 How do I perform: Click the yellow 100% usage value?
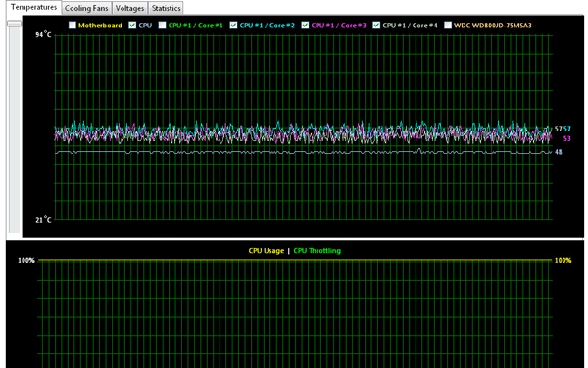click(x=563, y=260)
